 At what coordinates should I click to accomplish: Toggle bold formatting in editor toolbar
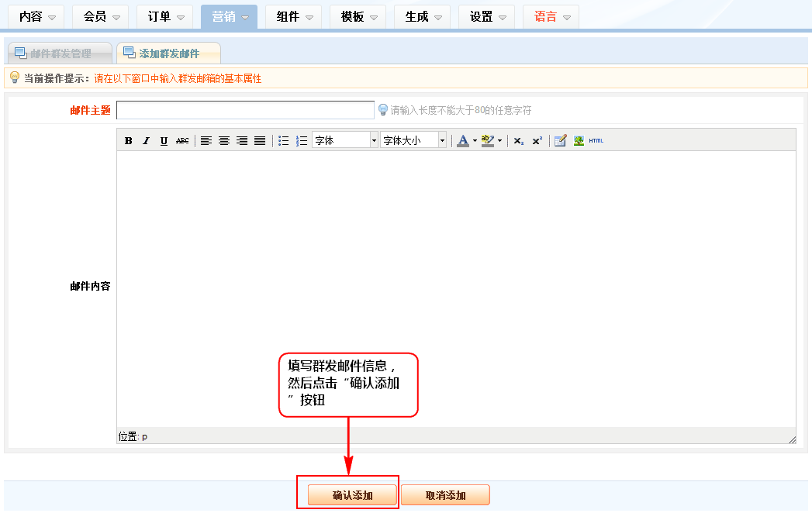coord(129,140)
